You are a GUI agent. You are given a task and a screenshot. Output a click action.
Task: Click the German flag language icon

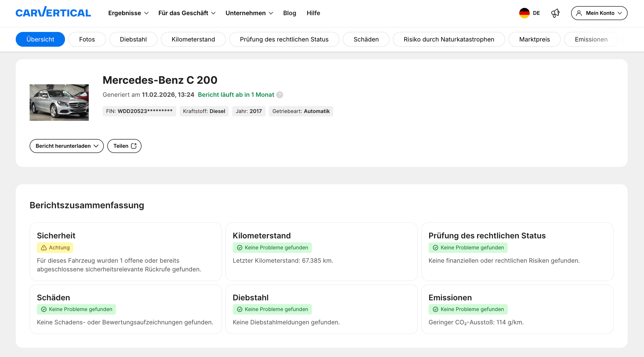click(x=524, y=13)
